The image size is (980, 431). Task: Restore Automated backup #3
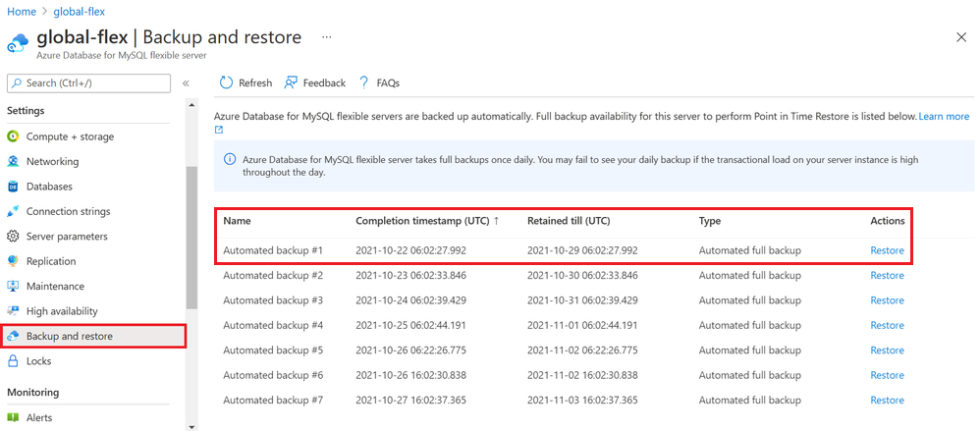pos(887,300)
